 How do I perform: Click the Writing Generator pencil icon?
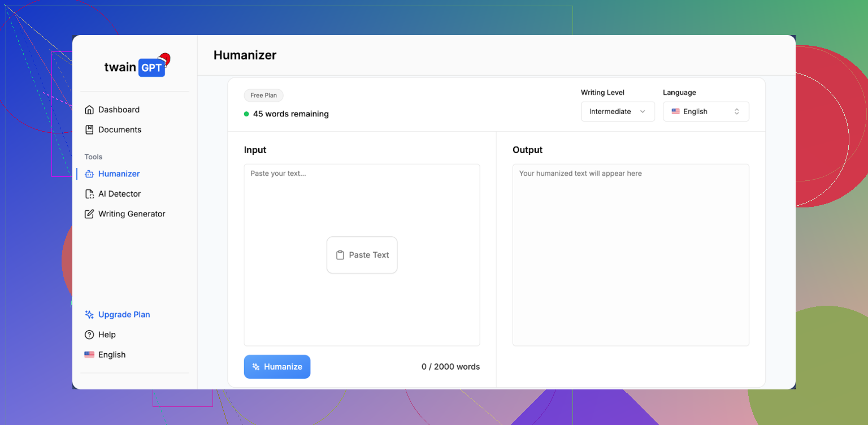[89, 214]
